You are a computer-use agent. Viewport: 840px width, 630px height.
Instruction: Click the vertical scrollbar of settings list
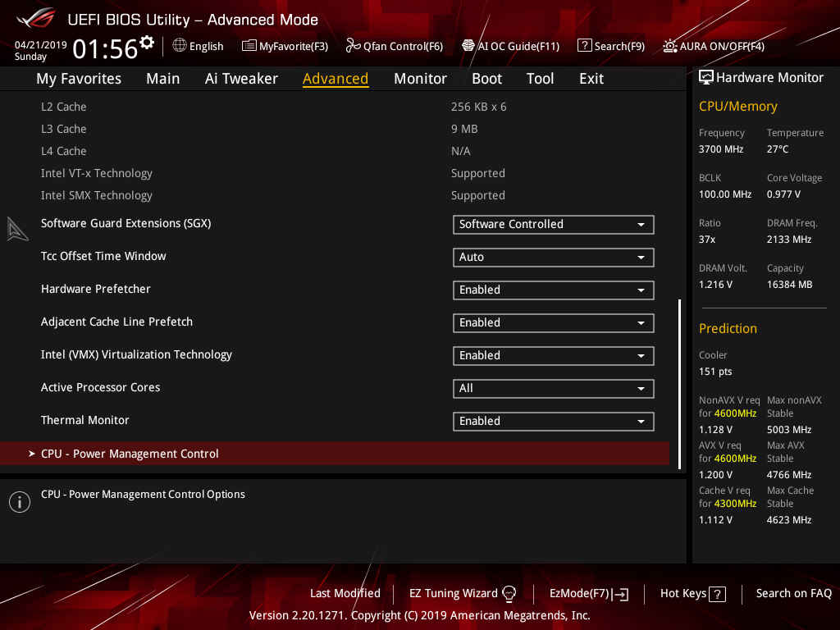(680, 384)
